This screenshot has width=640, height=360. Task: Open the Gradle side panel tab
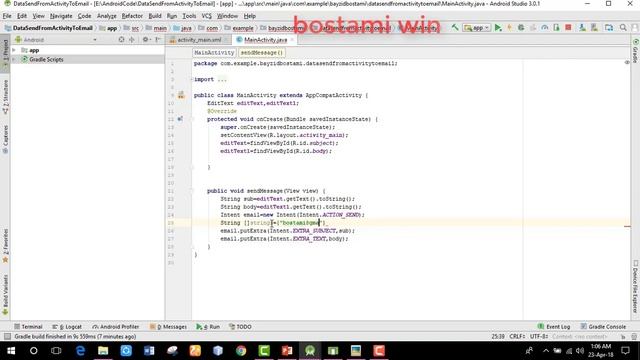click(x=635, y=50)
